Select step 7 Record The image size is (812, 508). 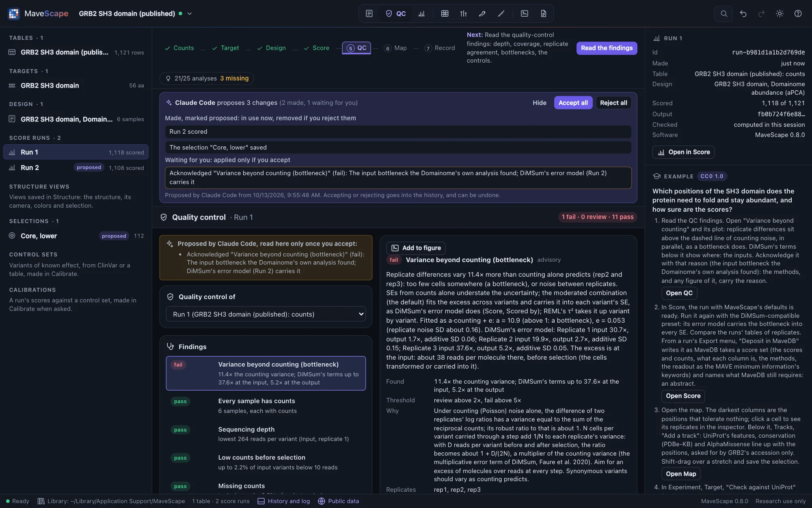click(x=439, y=48)
